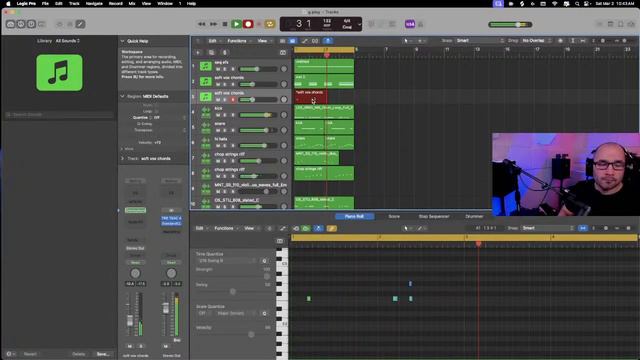Click the Global Tracks button in track header
Screen dimensions: 640x360
[283, 53]
